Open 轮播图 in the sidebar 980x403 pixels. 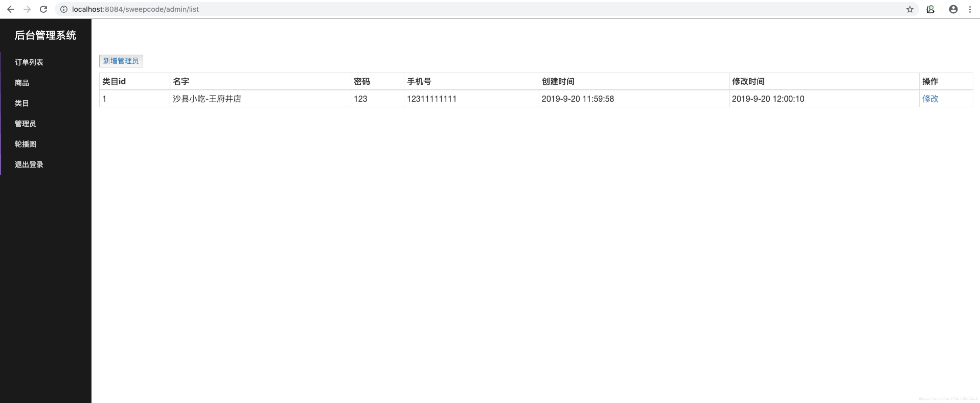[x=25, y=145]
